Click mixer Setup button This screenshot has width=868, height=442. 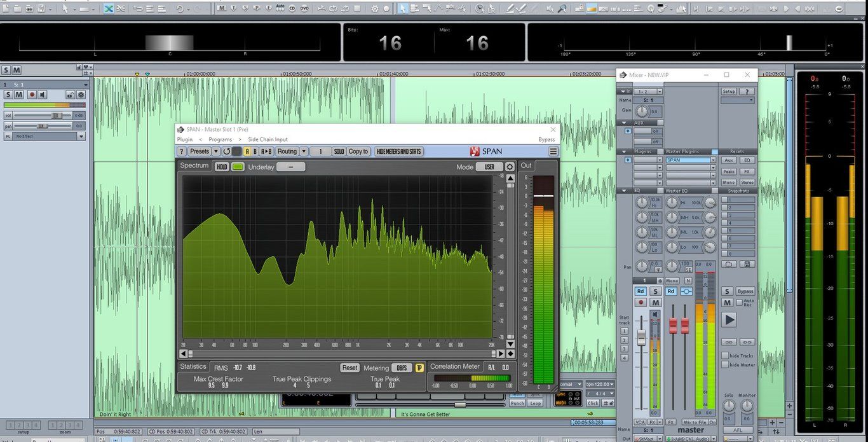point(728,92)
